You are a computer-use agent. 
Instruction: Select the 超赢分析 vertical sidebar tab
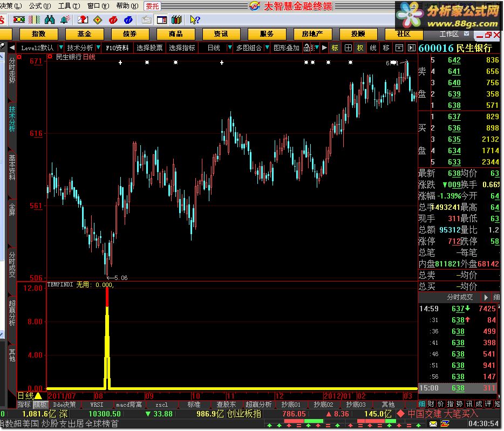(x=12, y=313)
